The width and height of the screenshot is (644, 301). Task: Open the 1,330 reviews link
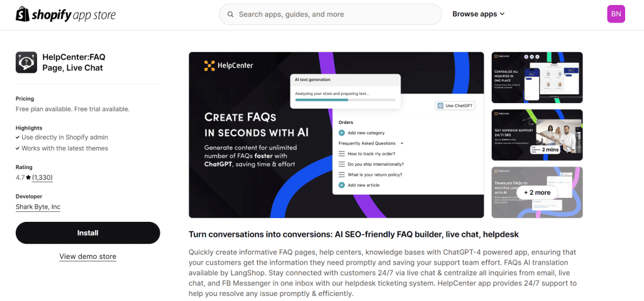pos(42,177)
